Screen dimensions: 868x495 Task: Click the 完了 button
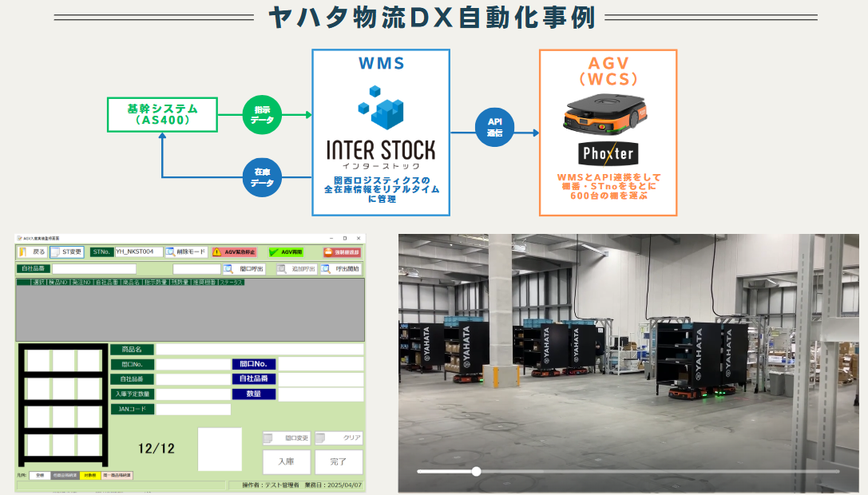tap(339, 461)
